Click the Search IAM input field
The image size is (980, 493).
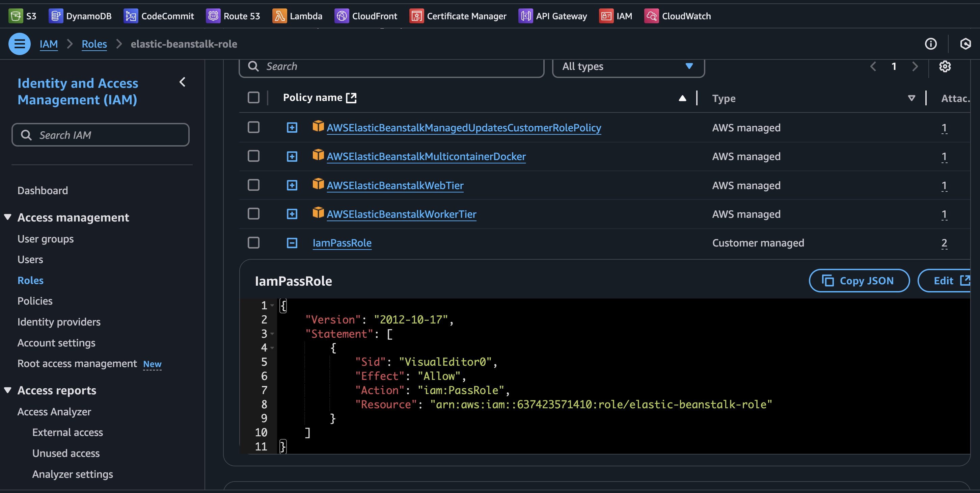pos(101,135)
